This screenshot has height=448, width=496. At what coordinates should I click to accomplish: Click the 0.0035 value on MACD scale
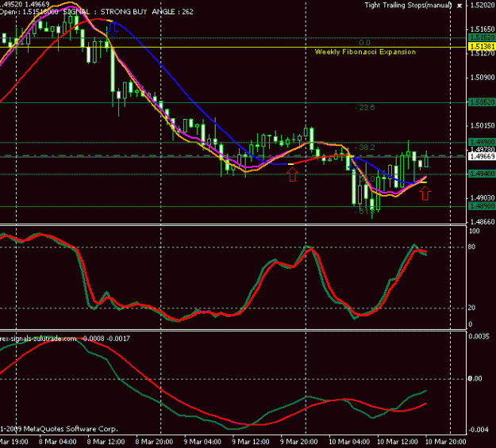click(x=479, y=336)
